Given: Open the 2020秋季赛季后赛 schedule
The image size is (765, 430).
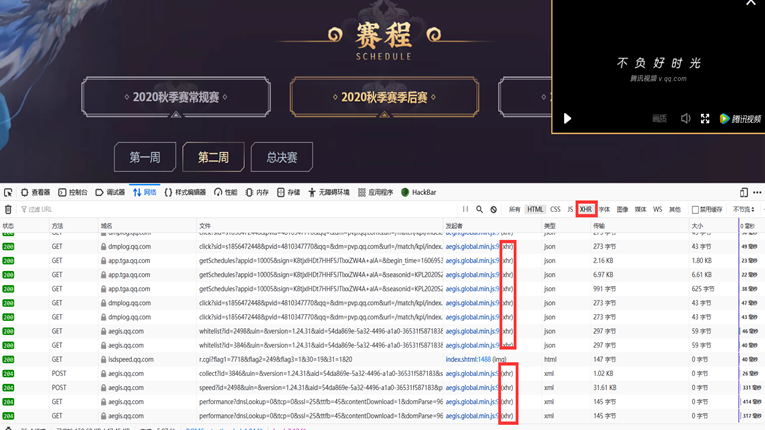Looking at the screenshot, I should [x=384, y=97].
